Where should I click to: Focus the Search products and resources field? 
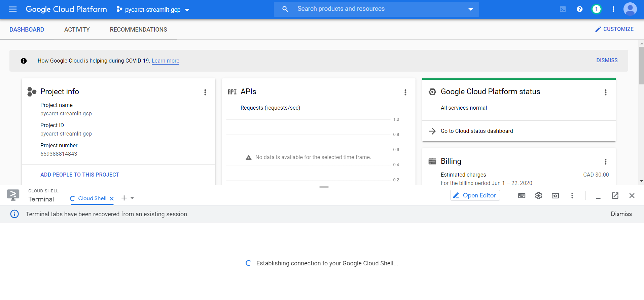point(377,9)
